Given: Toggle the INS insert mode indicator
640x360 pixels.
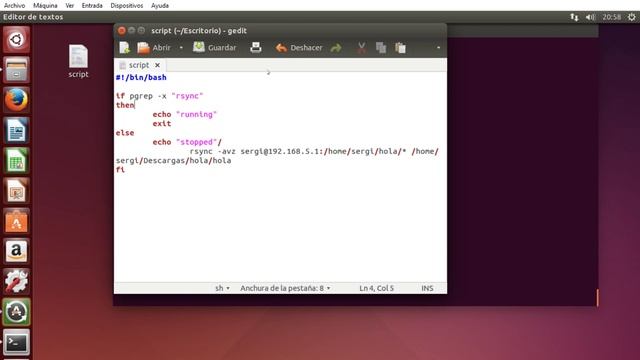Looking at the screenshot, I should [427, 288].
